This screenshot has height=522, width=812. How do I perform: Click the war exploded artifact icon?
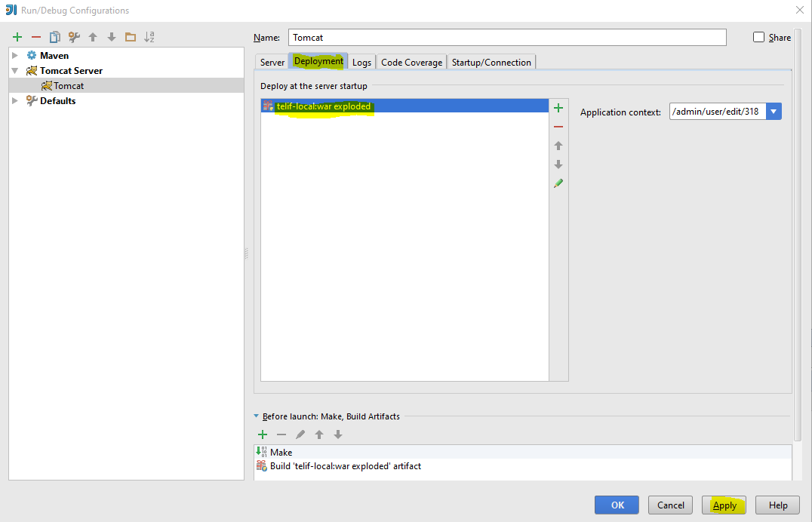[268, 106]
